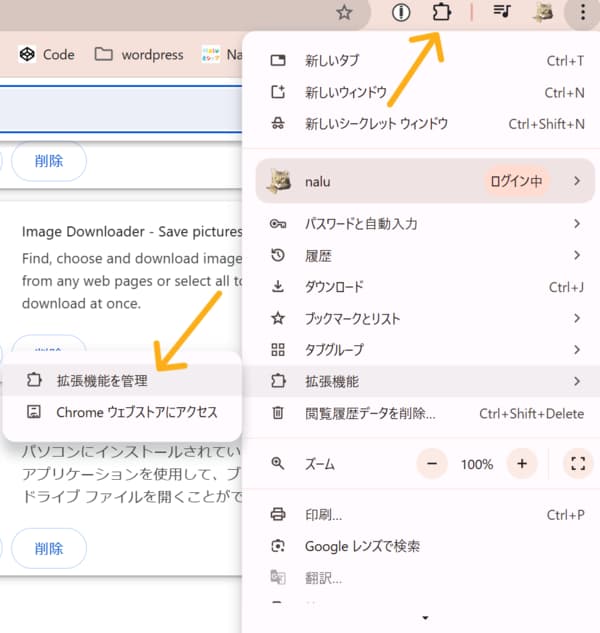The height and width of the screenshot is (633, 600).
Task: Open the extensions puzzle icon in toolbar
Action: pyautogui.click(x=441, y=13)
